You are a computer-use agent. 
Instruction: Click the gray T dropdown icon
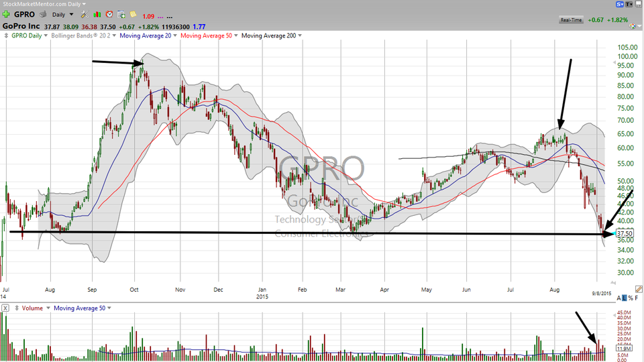coord(629,4)
